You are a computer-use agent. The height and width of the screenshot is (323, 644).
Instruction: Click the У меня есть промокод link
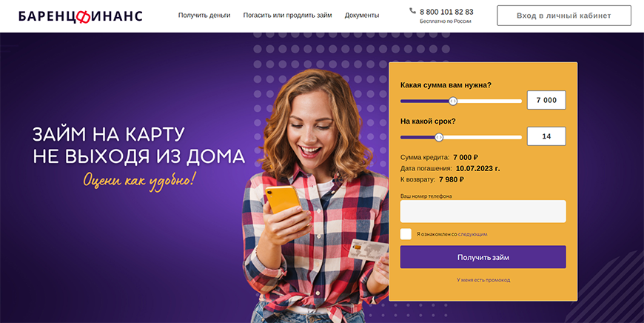click(x=483, y=280)
